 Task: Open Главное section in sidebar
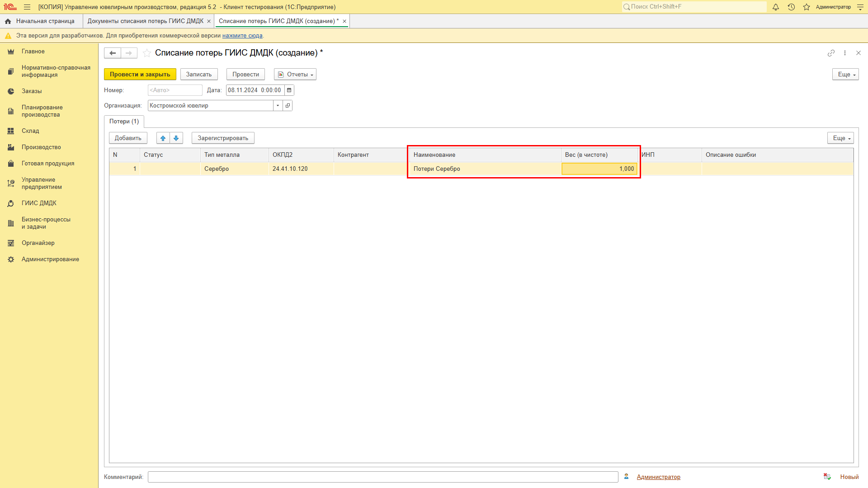33,52
